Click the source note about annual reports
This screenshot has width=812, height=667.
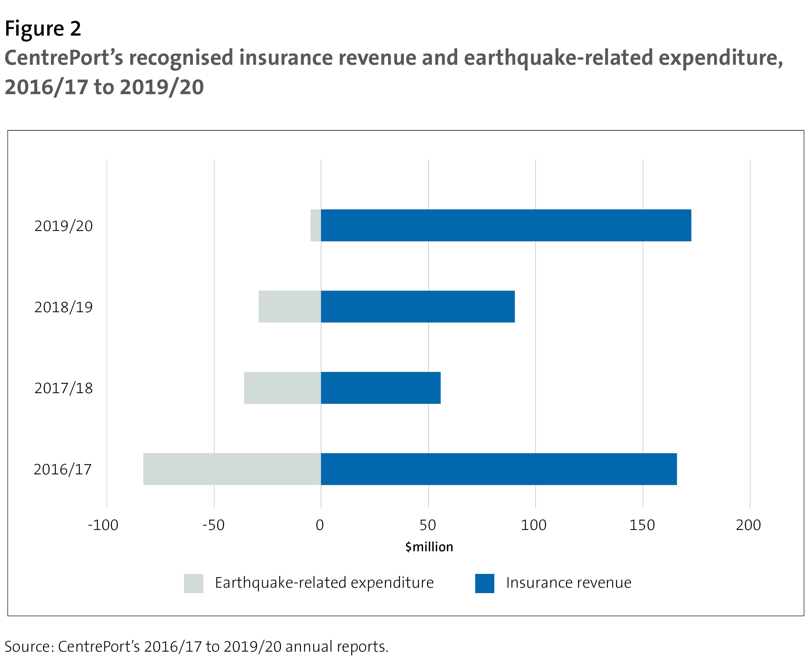197,647
